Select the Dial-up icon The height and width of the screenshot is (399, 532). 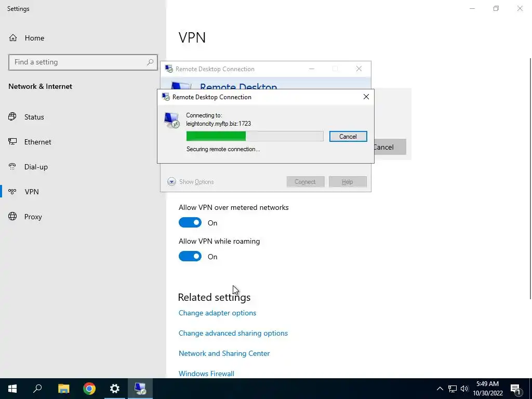click(12, 167)
